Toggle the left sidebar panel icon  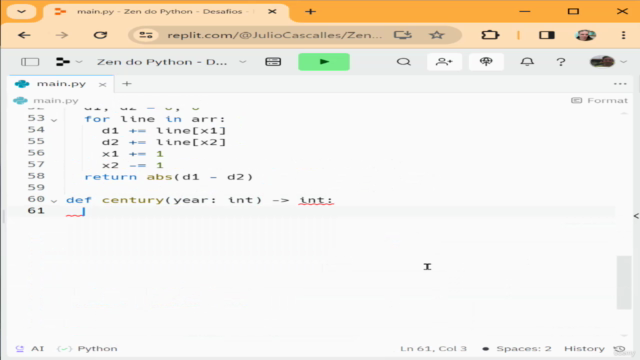click(x=30, y=62)
